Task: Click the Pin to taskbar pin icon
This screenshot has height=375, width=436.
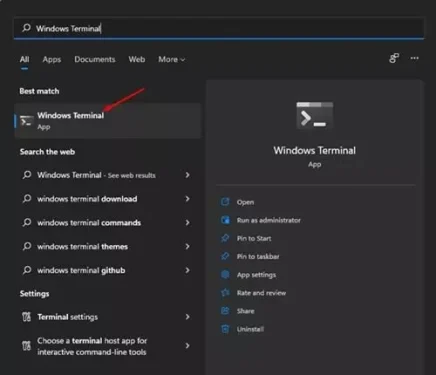Action: [225, 256]
